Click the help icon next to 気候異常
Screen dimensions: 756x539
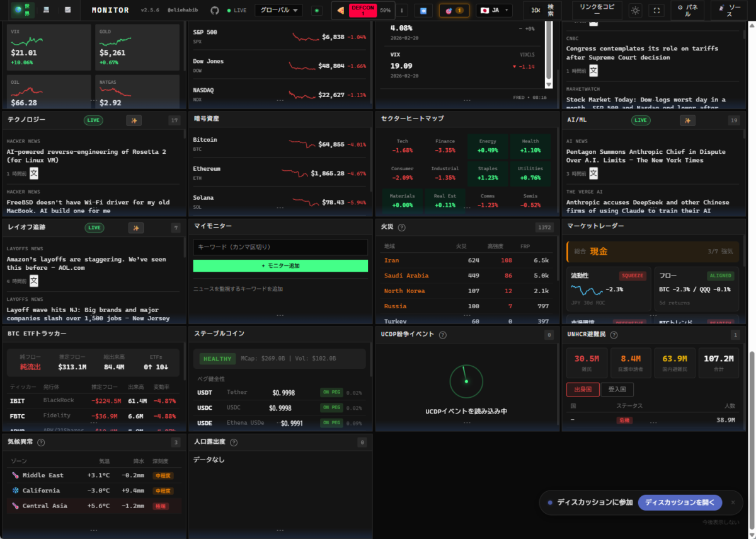pyautogui.click(x=41, y=443)
